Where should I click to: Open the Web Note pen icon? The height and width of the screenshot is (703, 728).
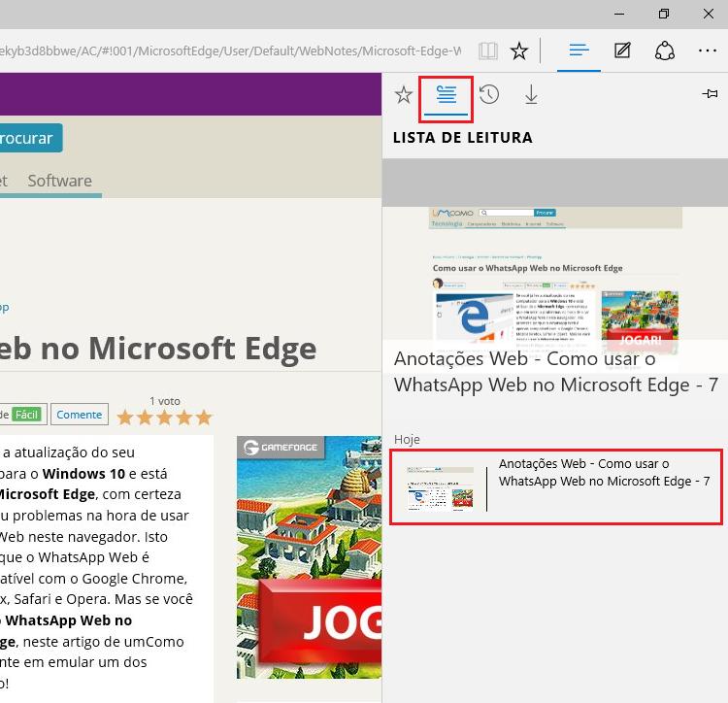622,50
